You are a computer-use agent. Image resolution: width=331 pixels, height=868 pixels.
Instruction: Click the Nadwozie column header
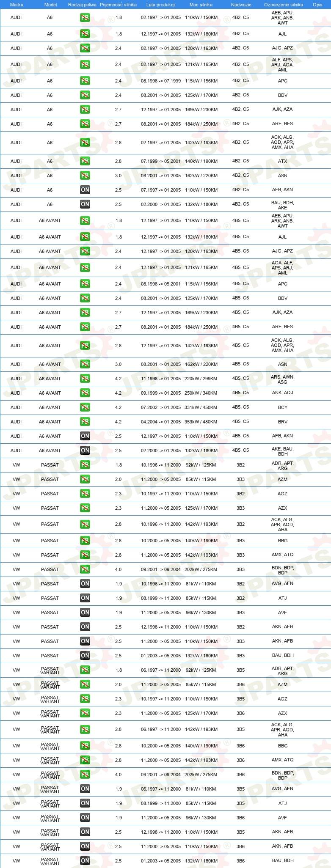[x=241, y=5]
